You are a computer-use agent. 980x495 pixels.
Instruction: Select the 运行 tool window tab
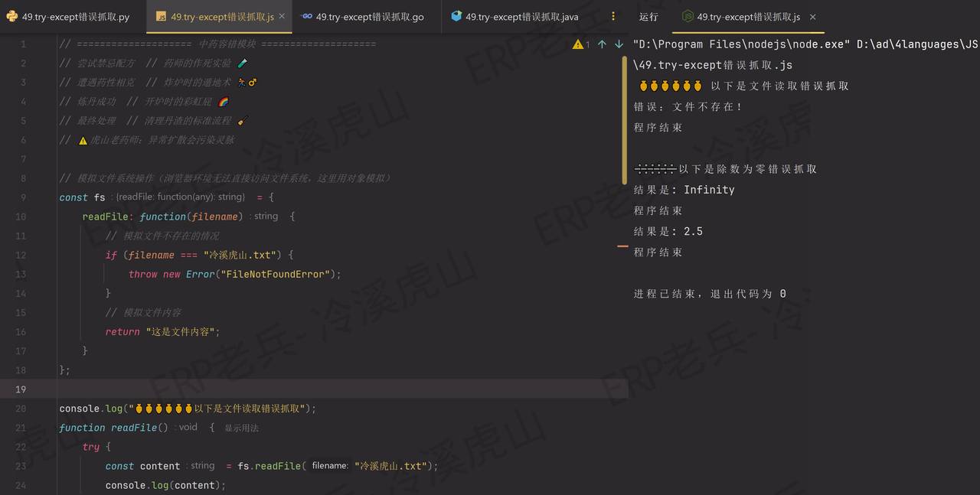[648, 15]
